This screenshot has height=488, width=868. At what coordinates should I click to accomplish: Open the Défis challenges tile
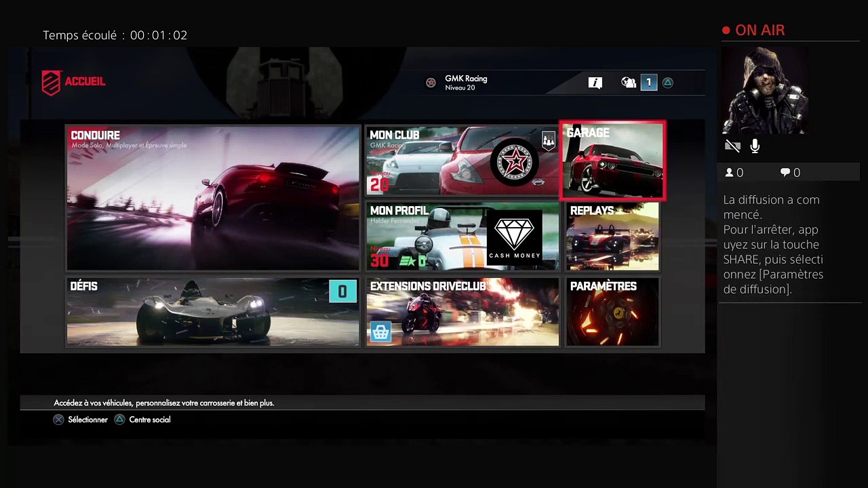click(x=213, y=312)
